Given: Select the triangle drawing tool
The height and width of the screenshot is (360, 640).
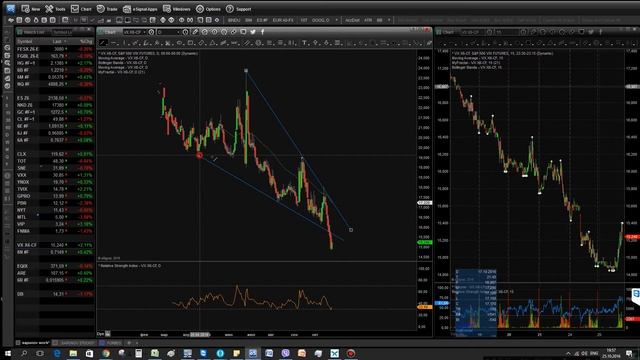Looking at the screenshot, I should [x=213, y=43].
